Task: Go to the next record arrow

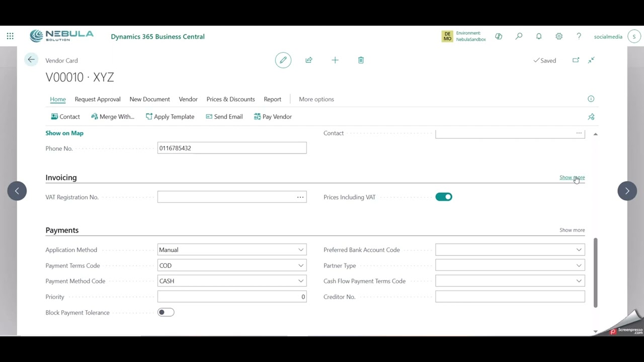Action: pos(627,191)
